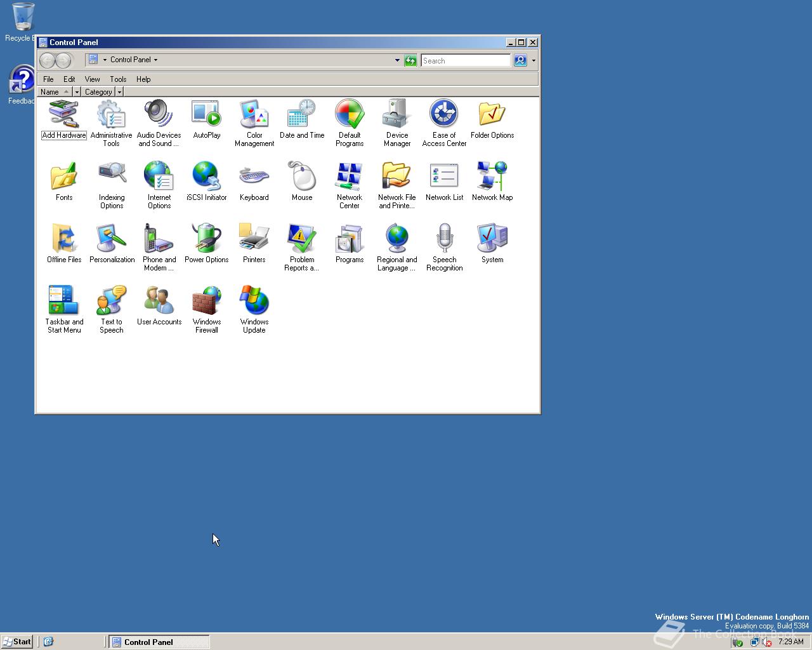This screenshot has width=812, height=650.
Task: Open Date and Time settings
Action: (302, 119)
